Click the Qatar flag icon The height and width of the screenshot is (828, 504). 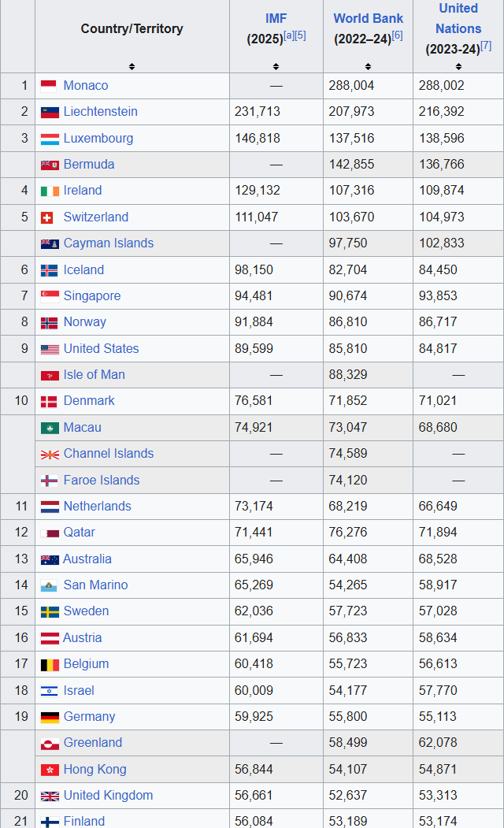coord(50,533)
